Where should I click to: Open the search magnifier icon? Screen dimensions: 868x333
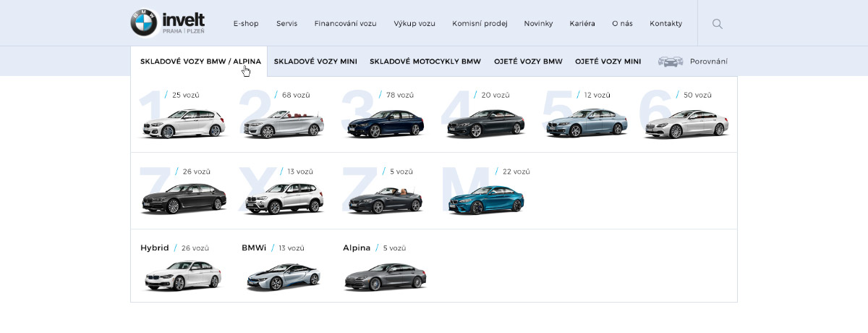(718, 24)
